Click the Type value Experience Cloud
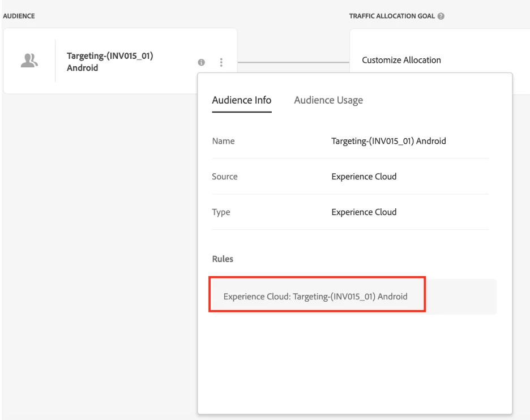 pos(364,212)
